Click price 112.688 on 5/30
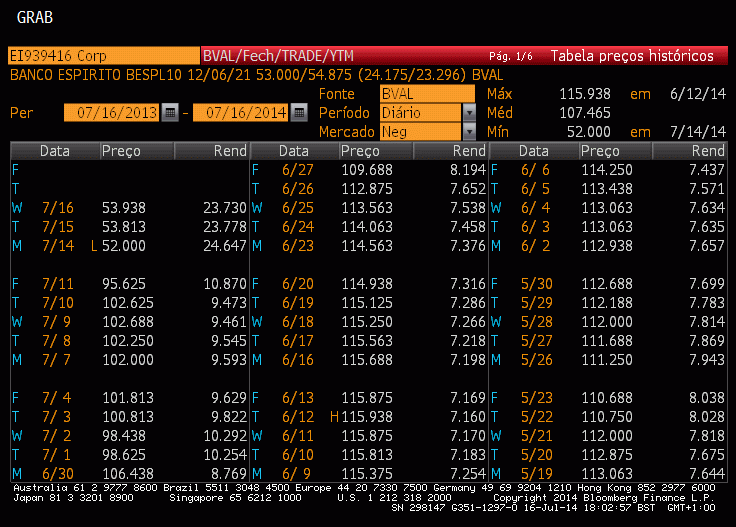The image size is (736, 527). tap(607, 284)
